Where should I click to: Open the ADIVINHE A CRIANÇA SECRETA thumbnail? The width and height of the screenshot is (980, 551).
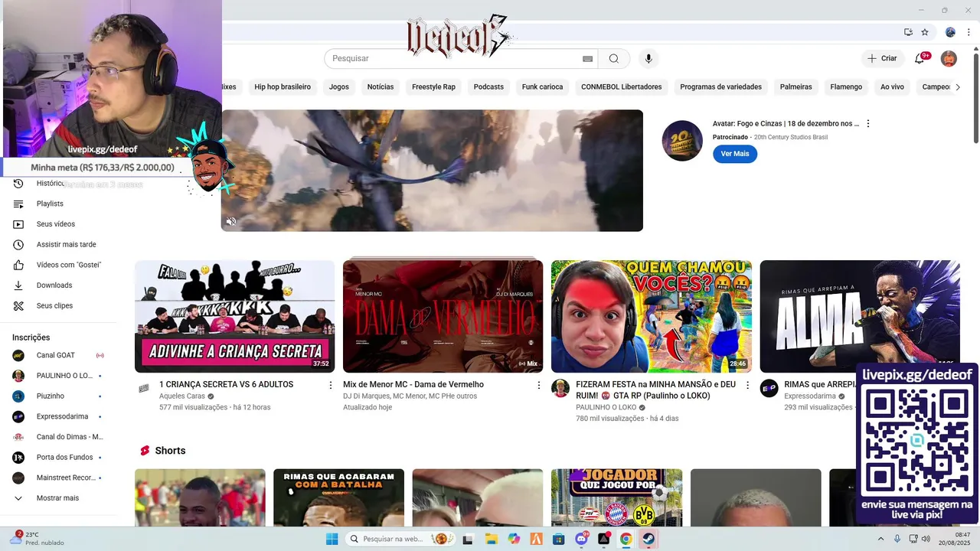234,316
